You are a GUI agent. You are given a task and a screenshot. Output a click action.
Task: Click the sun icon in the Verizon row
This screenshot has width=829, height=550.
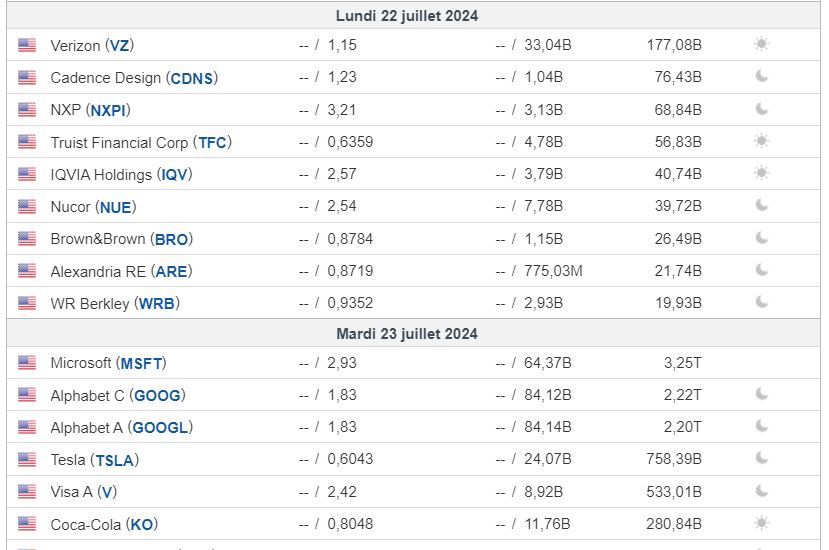click(762, 45)
